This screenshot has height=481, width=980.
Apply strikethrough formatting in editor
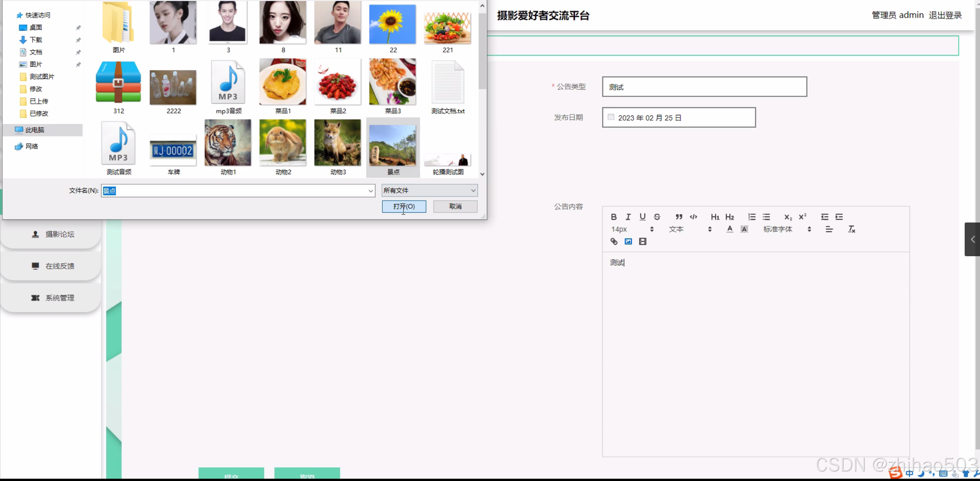pos(657,217)
